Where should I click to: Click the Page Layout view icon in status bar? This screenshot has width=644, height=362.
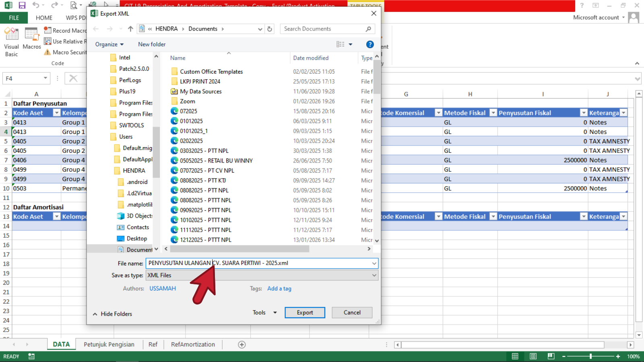(x=533, y=356)
